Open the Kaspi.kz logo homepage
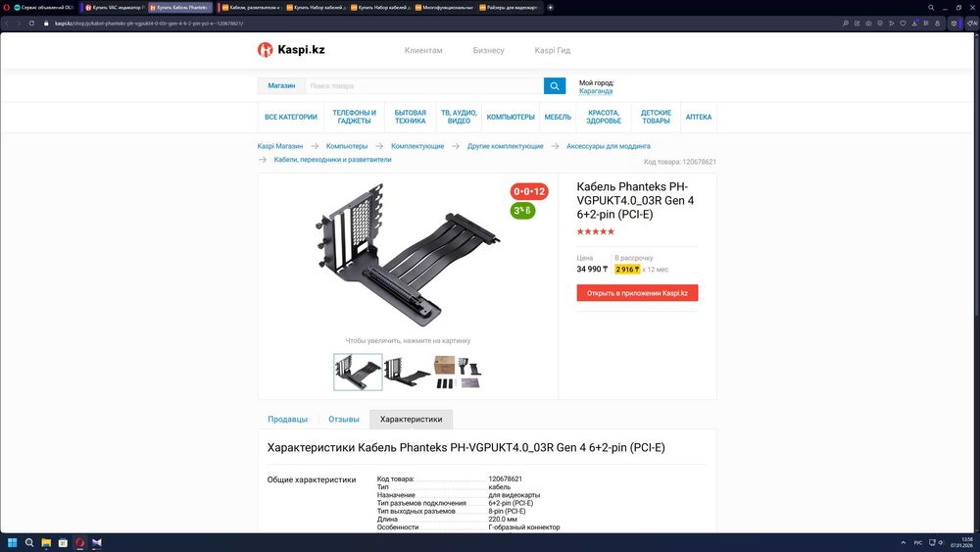Viewport: 980px width, 552px height. click(x=291, y=49)
